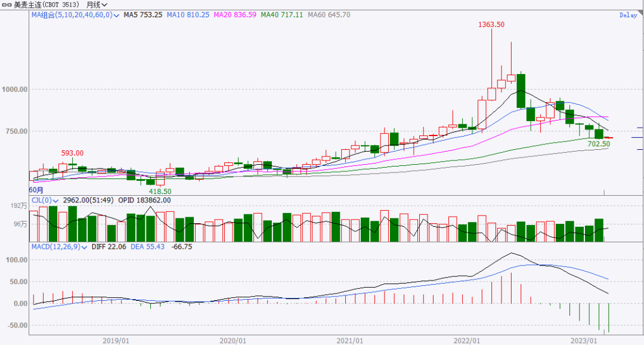Select the MA10 810.25 legend value
Image resolution: width=644 pixels, height=345 pixels.
coord(188,15)
